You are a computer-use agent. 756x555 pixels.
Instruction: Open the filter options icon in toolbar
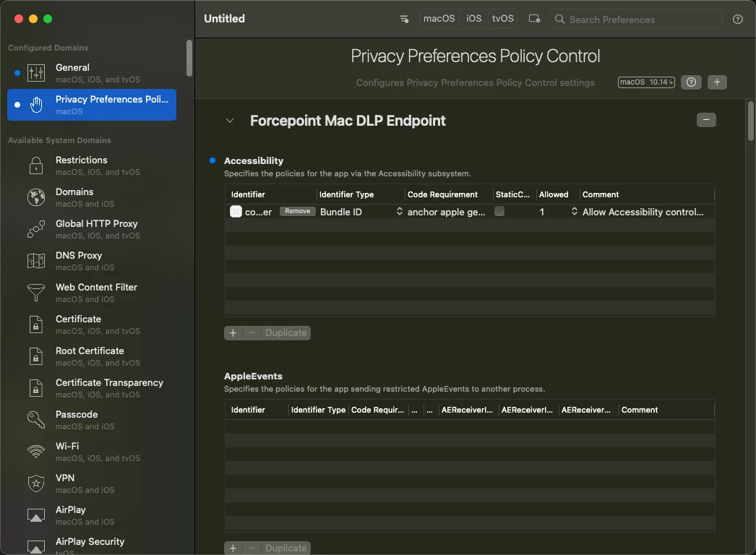click(404, 19)
